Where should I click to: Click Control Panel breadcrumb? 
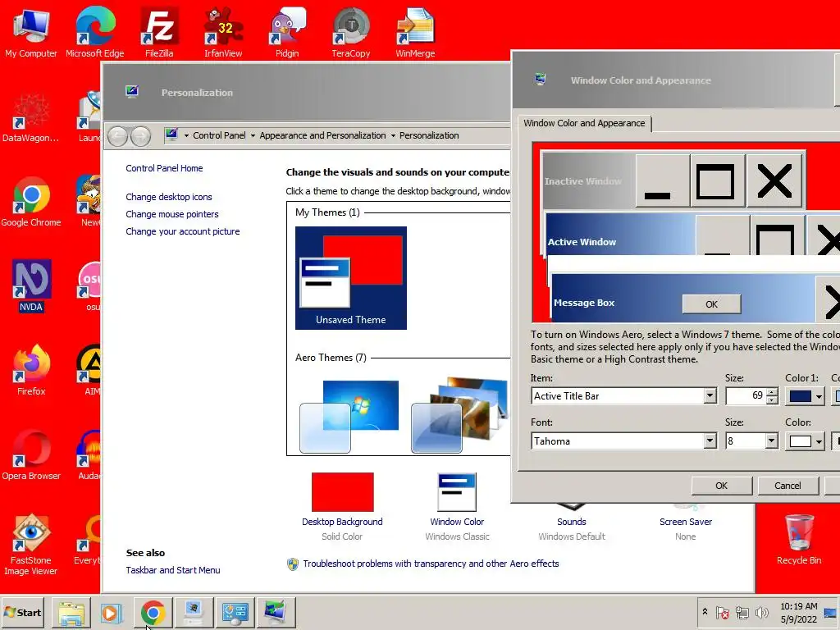click(219, 135)
